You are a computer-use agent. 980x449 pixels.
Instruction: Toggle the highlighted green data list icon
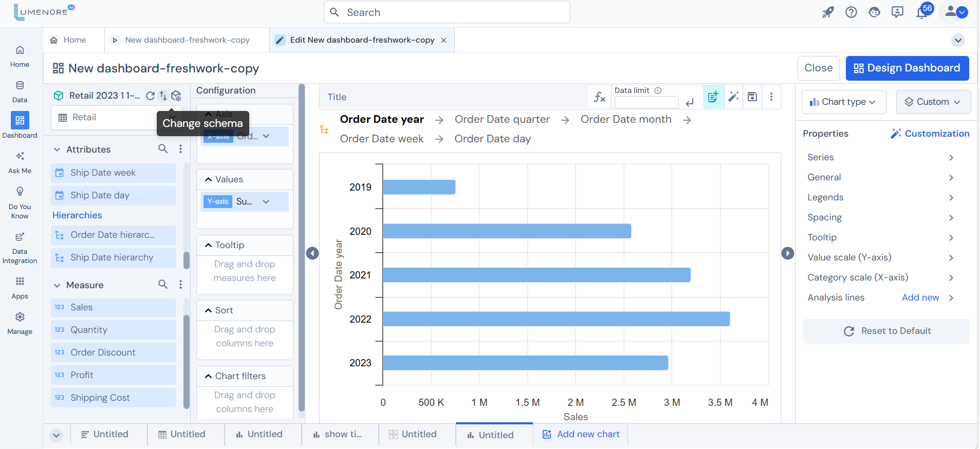tap(713, 97)
